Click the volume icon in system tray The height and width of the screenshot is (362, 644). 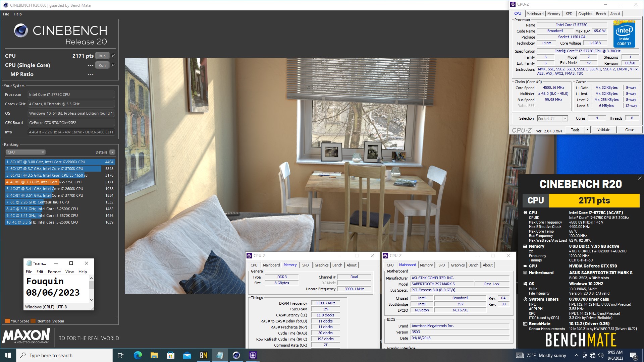600,355
